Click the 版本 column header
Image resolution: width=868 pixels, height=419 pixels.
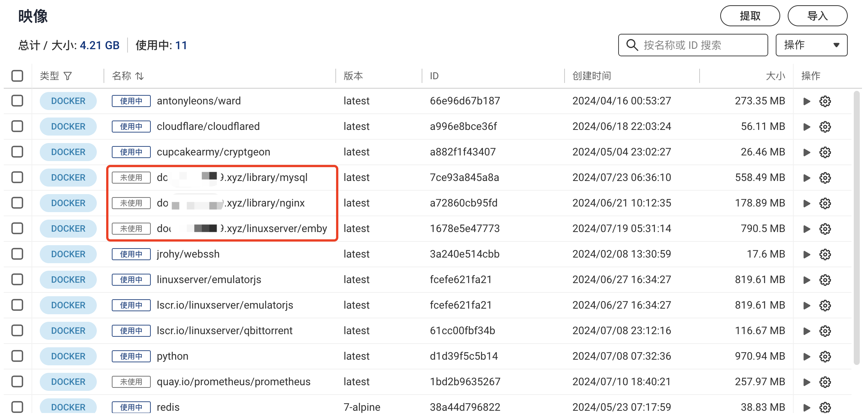353,76
